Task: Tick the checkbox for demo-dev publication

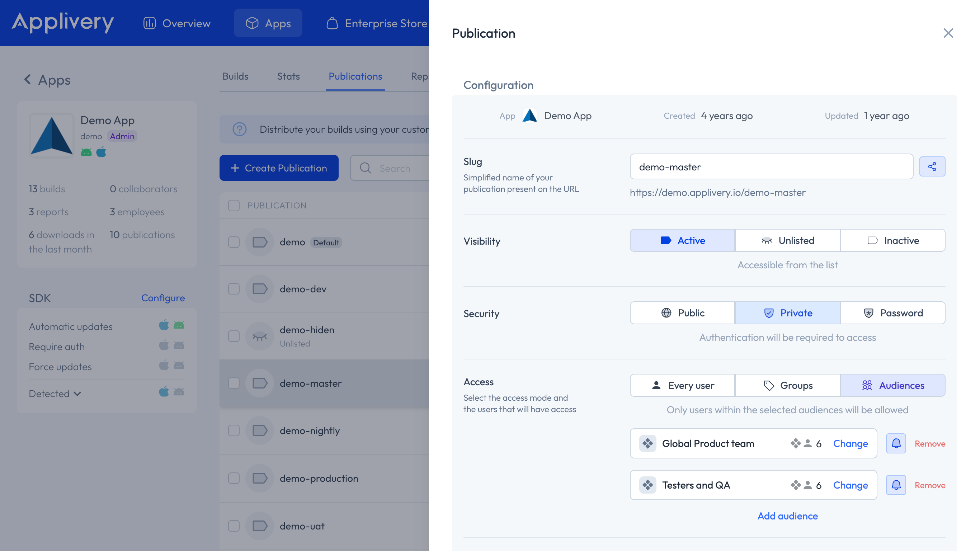Action: pos(234,289)
